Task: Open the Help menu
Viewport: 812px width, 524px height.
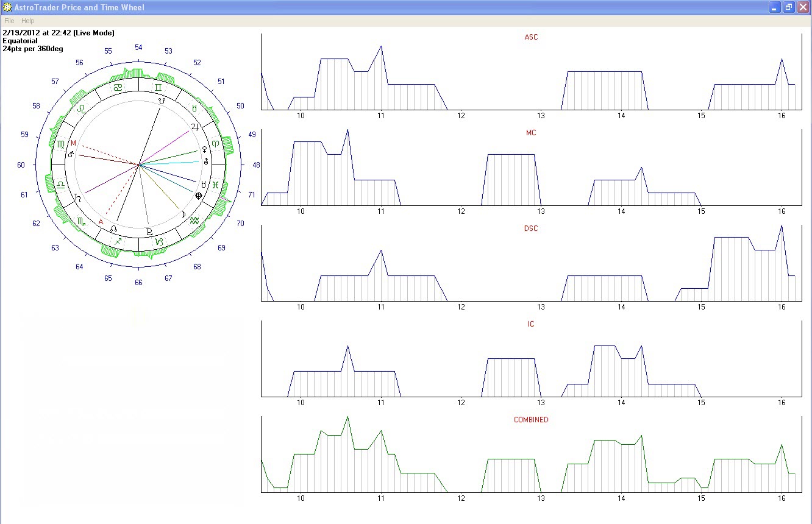Action: pos(28,21)
